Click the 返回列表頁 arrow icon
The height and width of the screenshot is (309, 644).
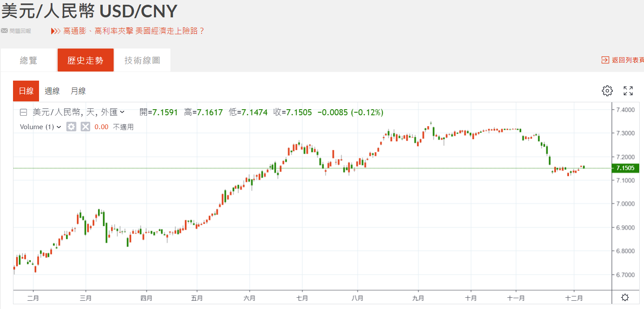pos(605,60)
